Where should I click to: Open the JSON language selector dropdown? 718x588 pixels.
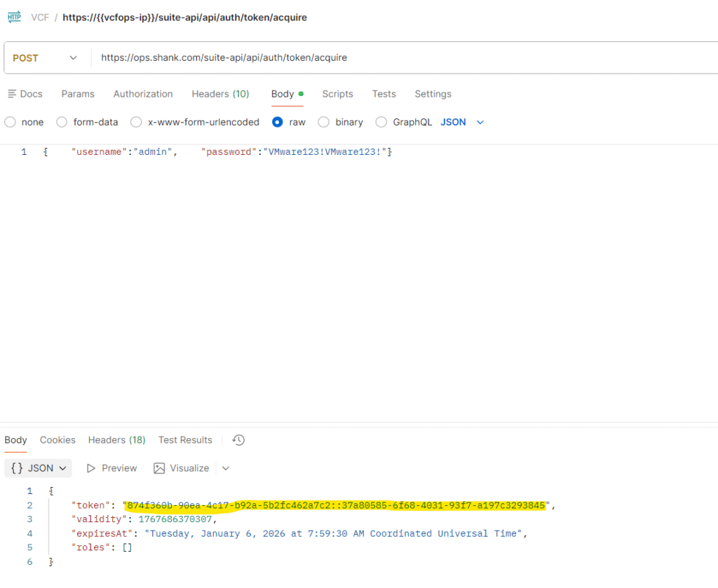(463, 122)
